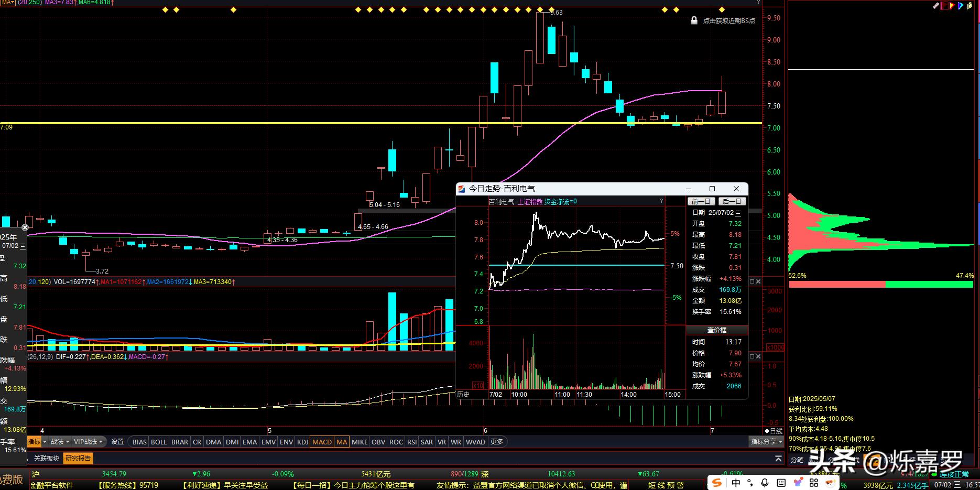The height and width of the screenshot is (490, 980).
Task: Click the cartoon avatar icon on input bar
Action: (830, 483)
